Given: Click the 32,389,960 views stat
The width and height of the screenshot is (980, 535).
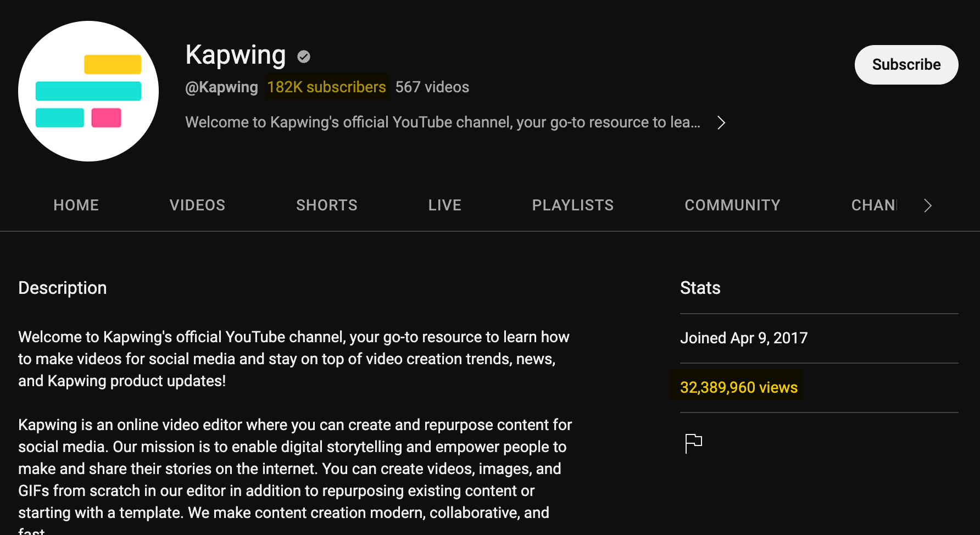Looking at the screenshot, I should [x=738, y=387].
